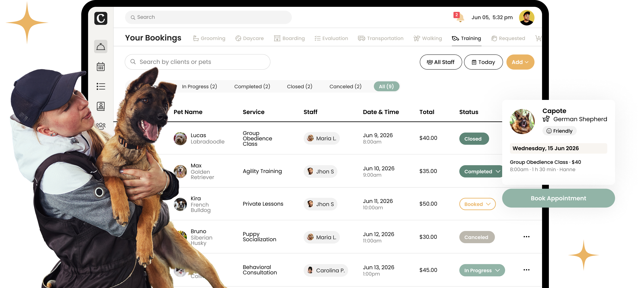Switch to the Transportation tab
The image size is (644, 288).
(x=381, y=38)
